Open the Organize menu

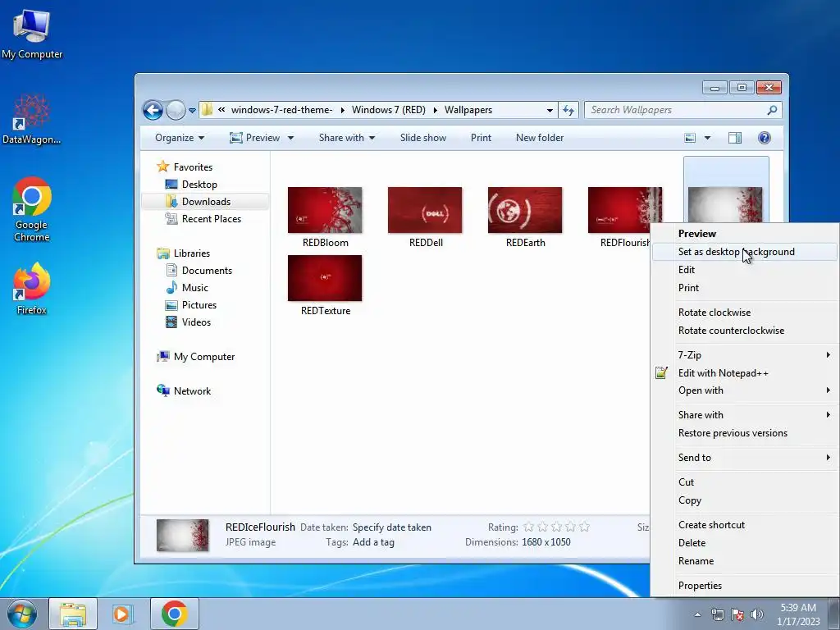pos(180,138)
